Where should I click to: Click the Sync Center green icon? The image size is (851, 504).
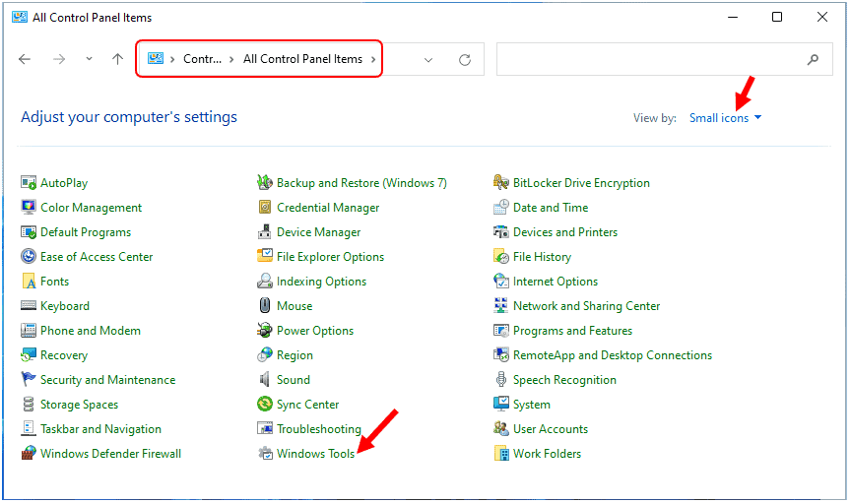click(x=264, y=405)
